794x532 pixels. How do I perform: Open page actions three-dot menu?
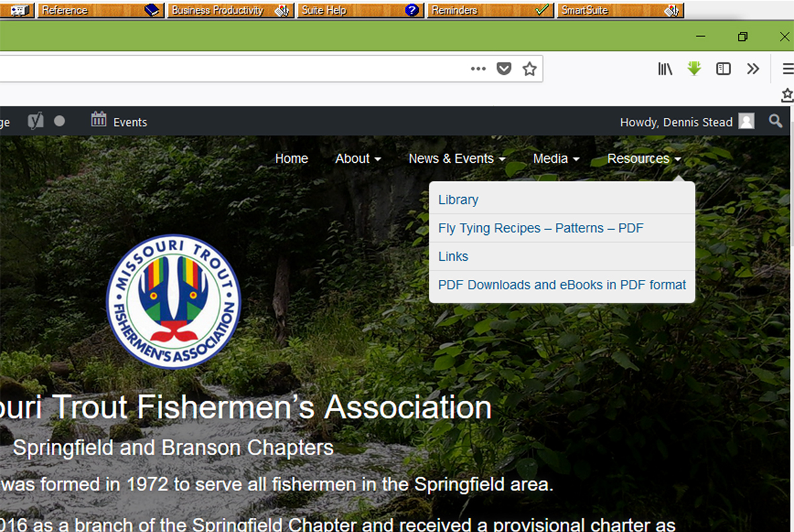pyautogui.click(x=478, y=69)
